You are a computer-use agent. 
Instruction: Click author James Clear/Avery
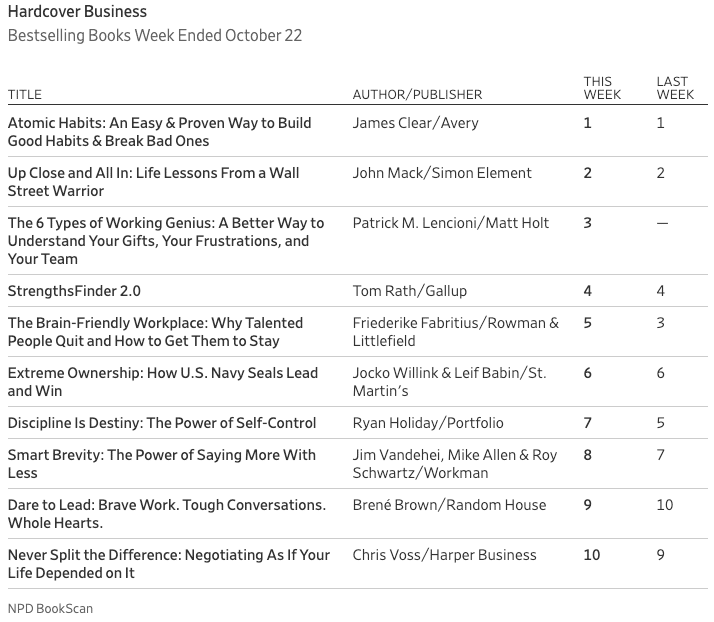click(415, 123)
